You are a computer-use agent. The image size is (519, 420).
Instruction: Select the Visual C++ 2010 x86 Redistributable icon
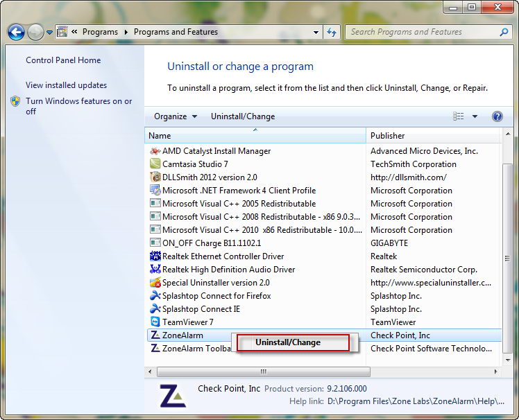[155, 230]
